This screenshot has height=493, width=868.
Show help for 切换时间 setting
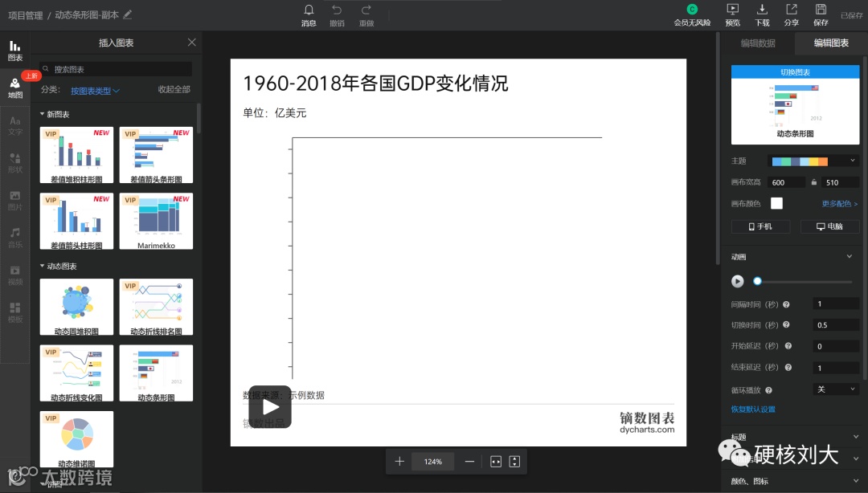click(786, 325)
